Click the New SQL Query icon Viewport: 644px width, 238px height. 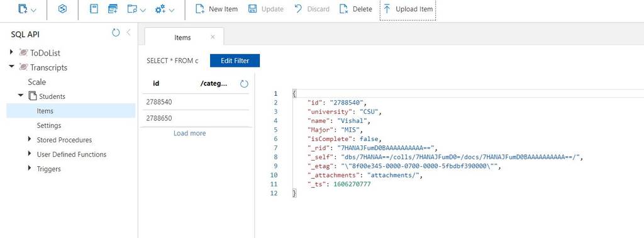click(113, 9)
